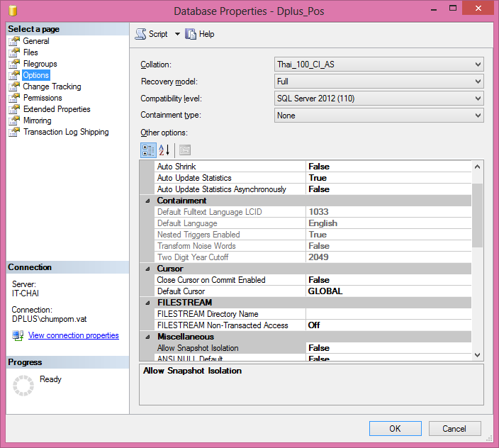This screenshot has height=448, width=499.
Task: Click the Mirroring page icon
Action: coord(14,121)
